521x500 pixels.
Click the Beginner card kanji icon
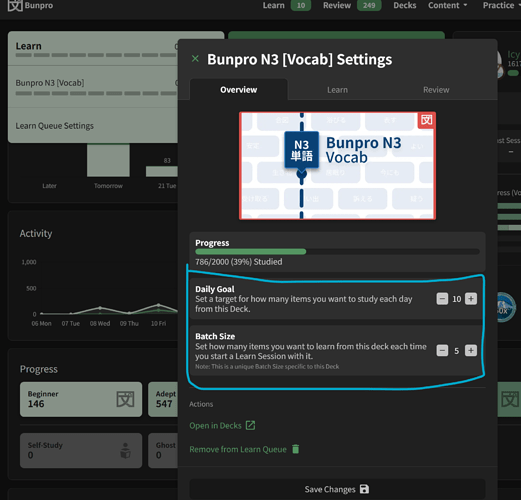pos(125,399)
